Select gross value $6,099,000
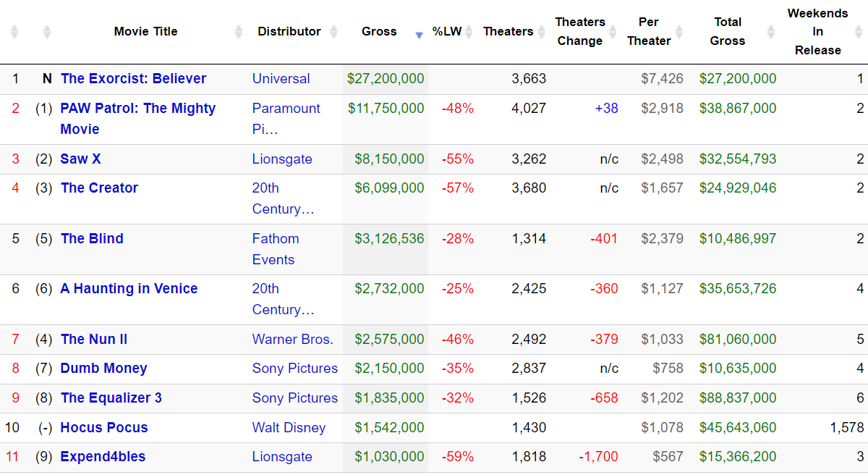The width and height of the screenshot is (868, 475). (x=389, y=188)
